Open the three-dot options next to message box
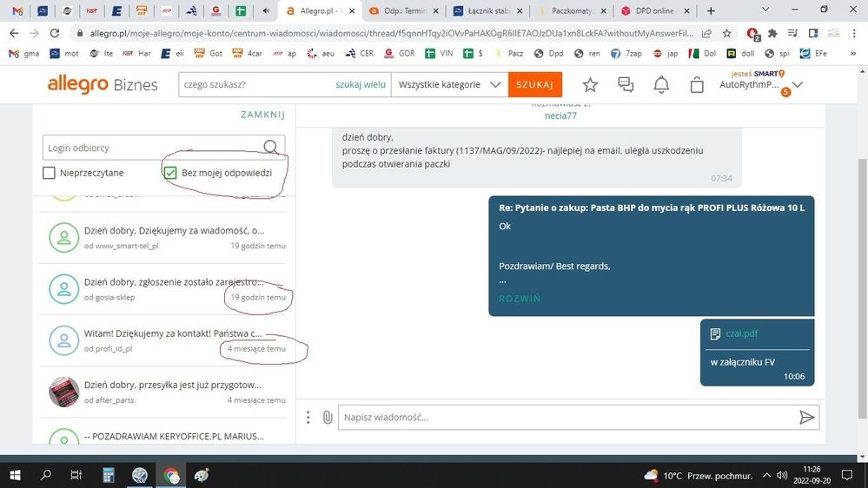Viewport: 868px width, 488px height. [x=308, y=417]
